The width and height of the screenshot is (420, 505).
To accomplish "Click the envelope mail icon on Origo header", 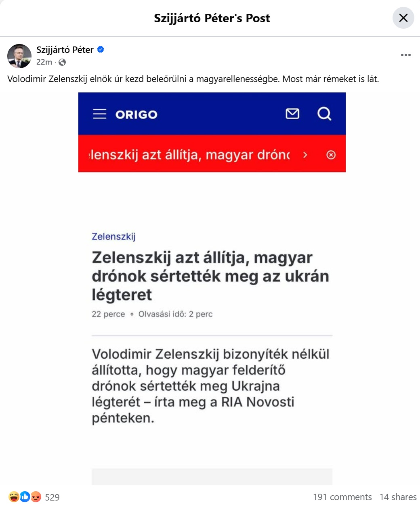I will [x=292, y=114].
